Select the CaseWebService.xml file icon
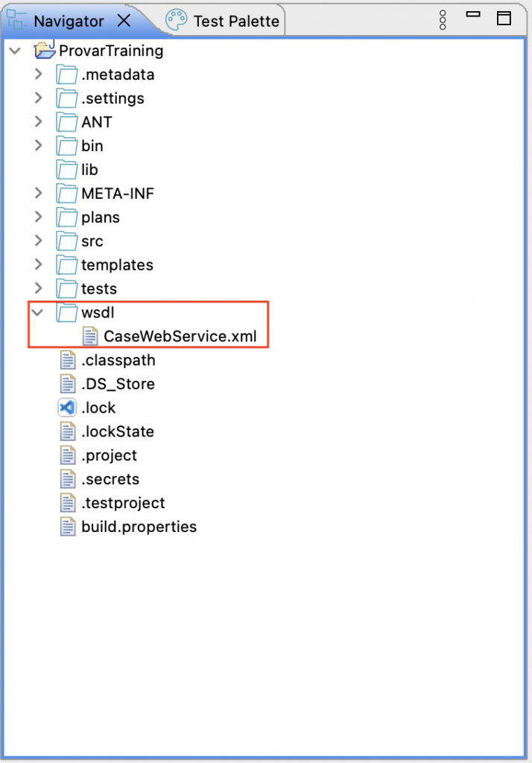 pyautogui.click(x=90, y=336)
